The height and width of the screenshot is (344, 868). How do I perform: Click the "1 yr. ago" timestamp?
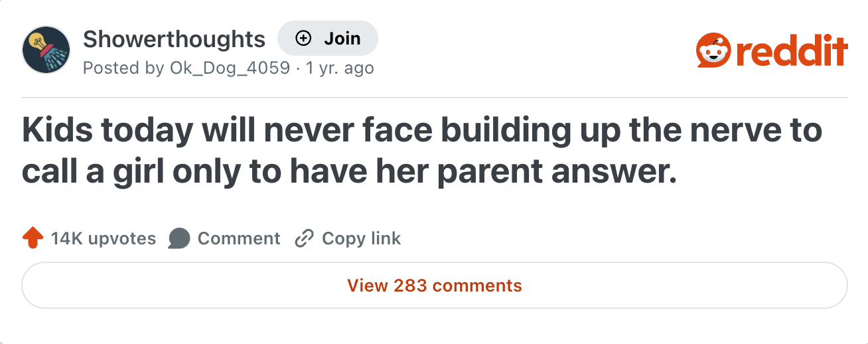coord(339,68)
